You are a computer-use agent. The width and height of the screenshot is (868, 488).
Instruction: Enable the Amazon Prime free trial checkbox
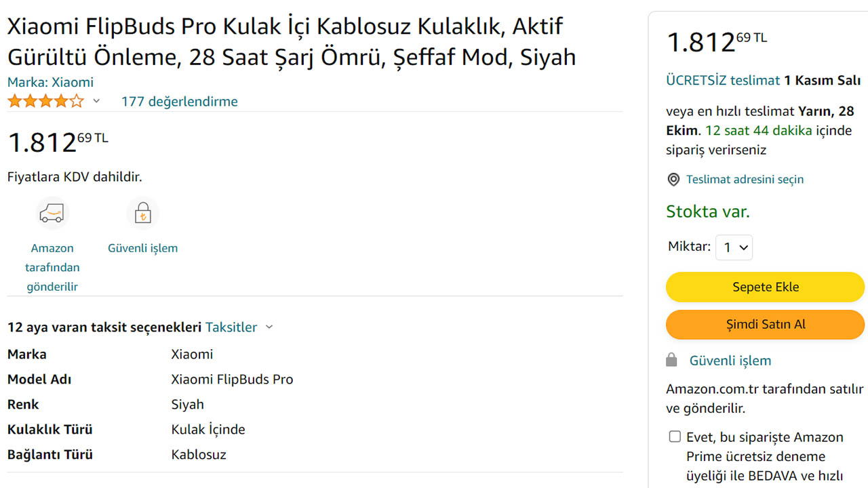675,436
